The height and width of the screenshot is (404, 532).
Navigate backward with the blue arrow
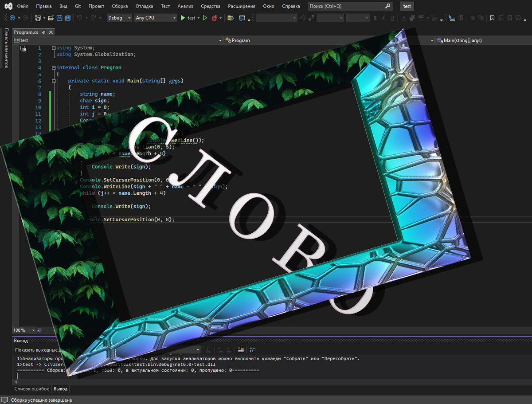12,18
